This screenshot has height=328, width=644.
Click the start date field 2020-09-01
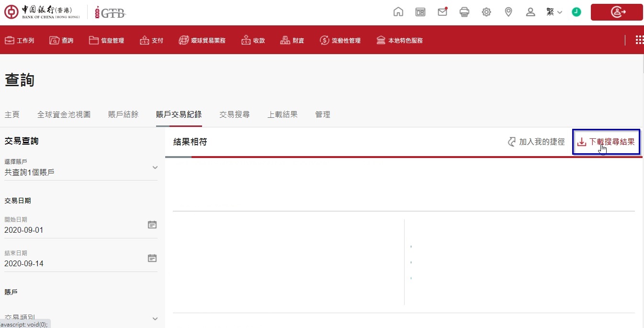[72, 230]
